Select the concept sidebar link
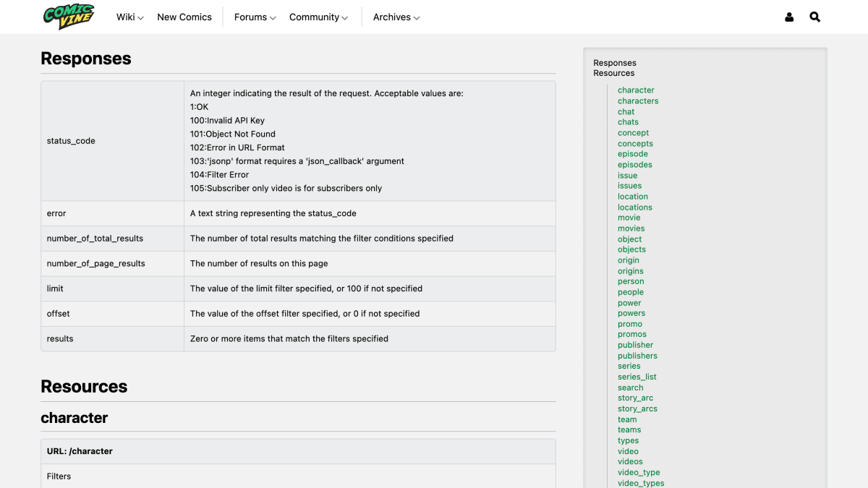 [633, 133]
